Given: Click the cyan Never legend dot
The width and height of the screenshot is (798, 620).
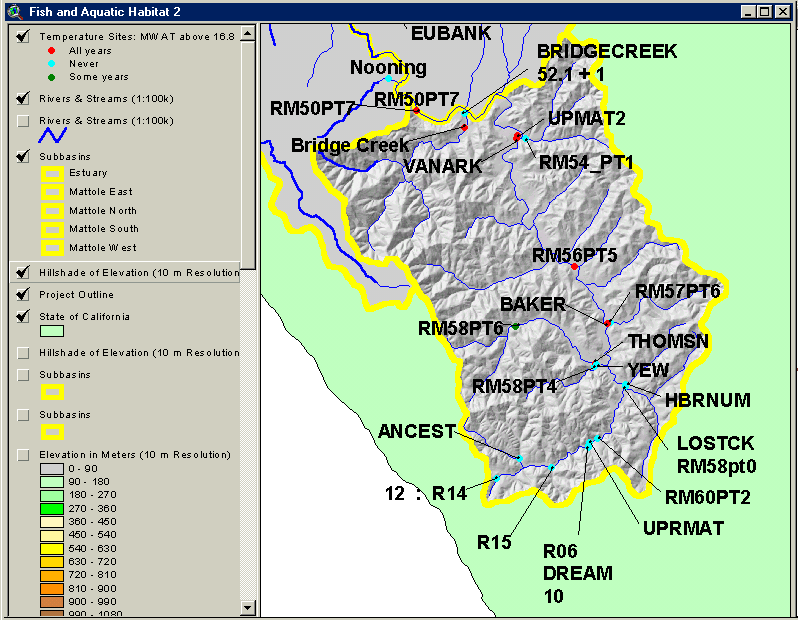Looking at the screenshot, I should pyautogui.click(x=51, y=64).
